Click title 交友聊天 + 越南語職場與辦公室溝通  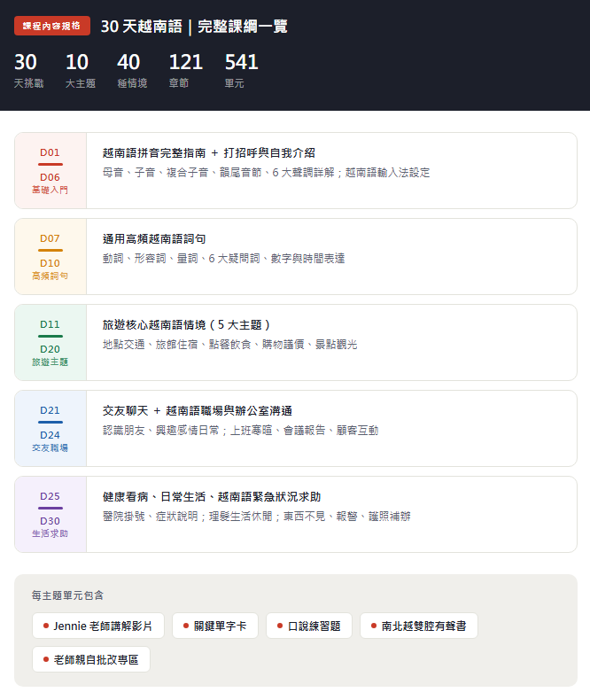tap(198, 411)
